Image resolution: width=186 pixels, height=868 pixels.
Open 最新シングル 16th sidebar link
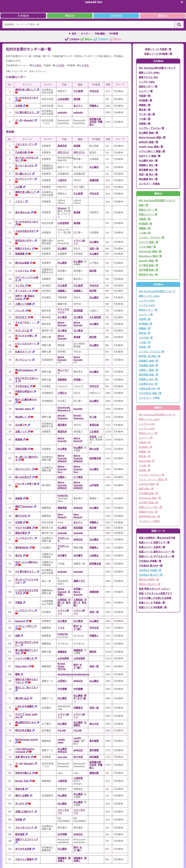pyautogui.click(x=149, y=296)
